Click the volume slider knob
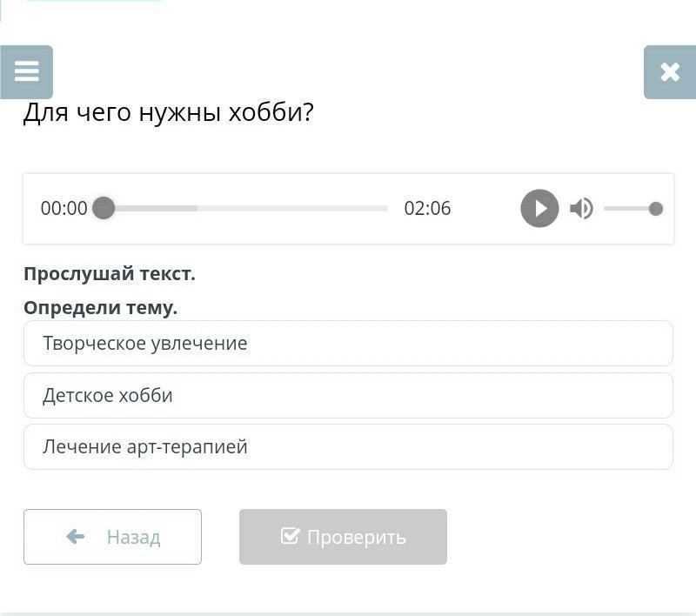This screenshot has width=696, height=616. (x=656, y=209)
